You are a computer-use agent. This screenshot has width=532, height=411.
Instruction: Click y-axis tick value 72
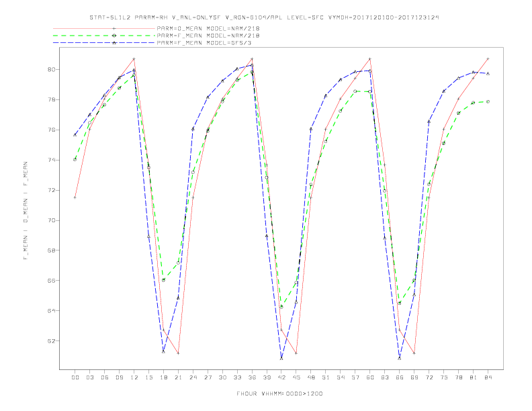tap(51, 190)
